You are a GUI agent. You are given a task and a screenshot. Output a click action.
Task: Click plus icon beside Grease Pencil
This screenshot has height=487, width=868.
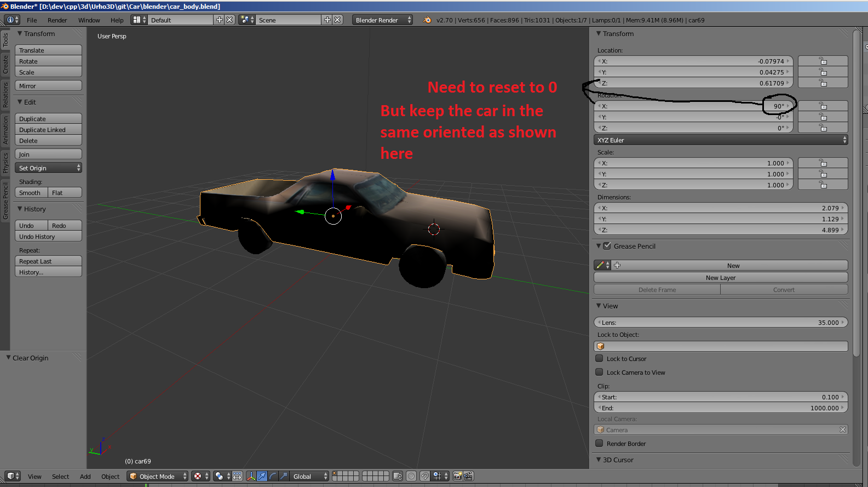tap(617, 265)
